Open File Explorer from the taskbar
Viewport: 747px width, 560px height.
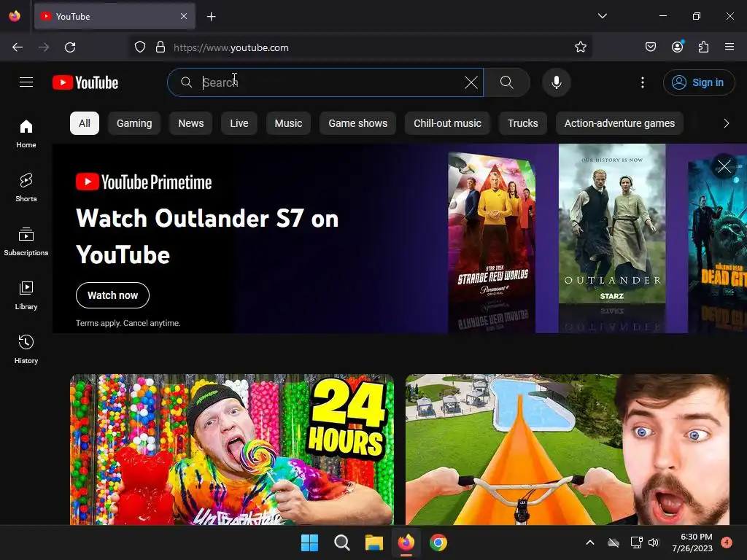tap(374, 542)
